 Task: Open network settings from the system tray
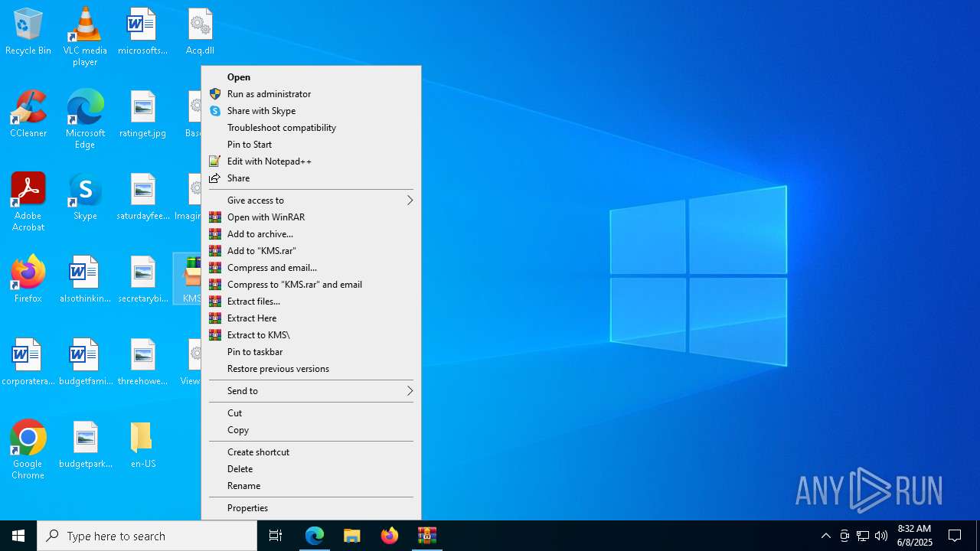(863, 536)
